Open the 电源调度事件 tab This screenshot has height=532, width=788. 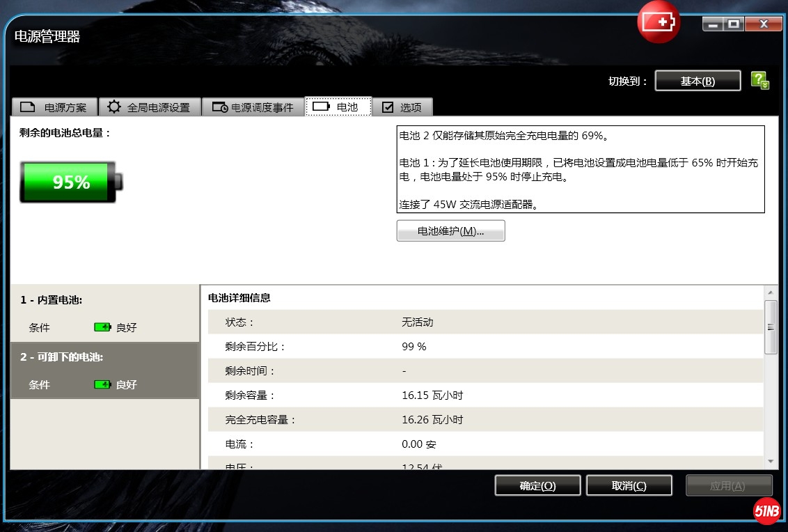tap(253, 107)
